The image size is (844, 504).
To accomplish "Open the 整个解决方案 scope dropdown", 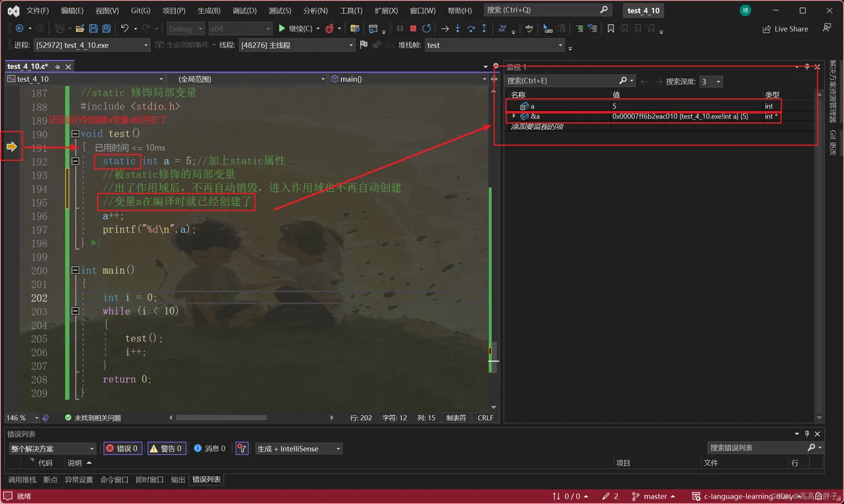I will coord(52,449).
